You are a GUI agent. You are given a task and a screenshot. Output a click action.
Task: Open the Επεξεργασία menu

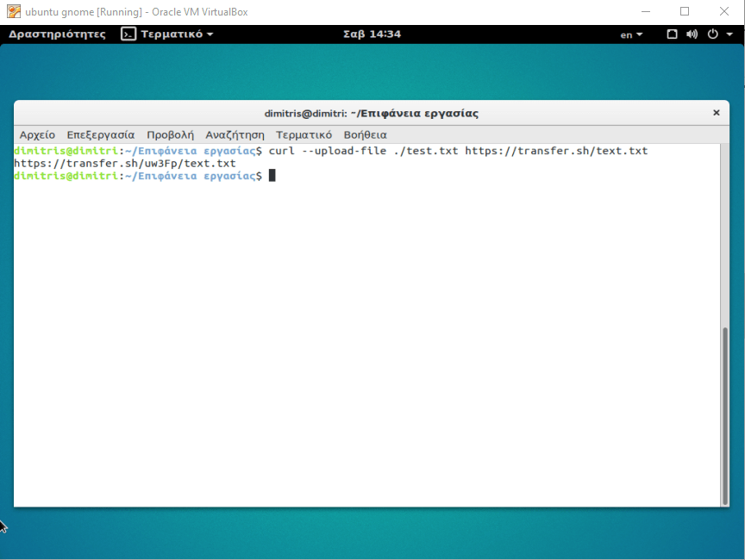point(101,135)
